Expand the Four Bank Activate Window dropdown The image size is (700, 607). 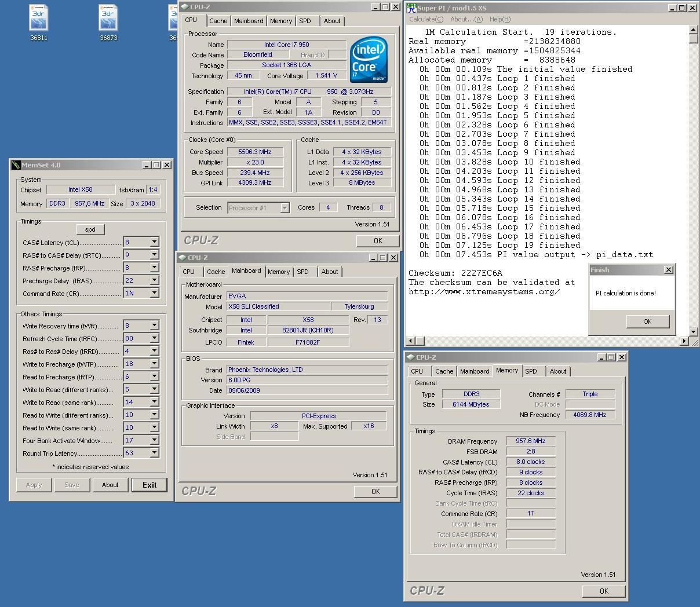[x=155, y=440]
